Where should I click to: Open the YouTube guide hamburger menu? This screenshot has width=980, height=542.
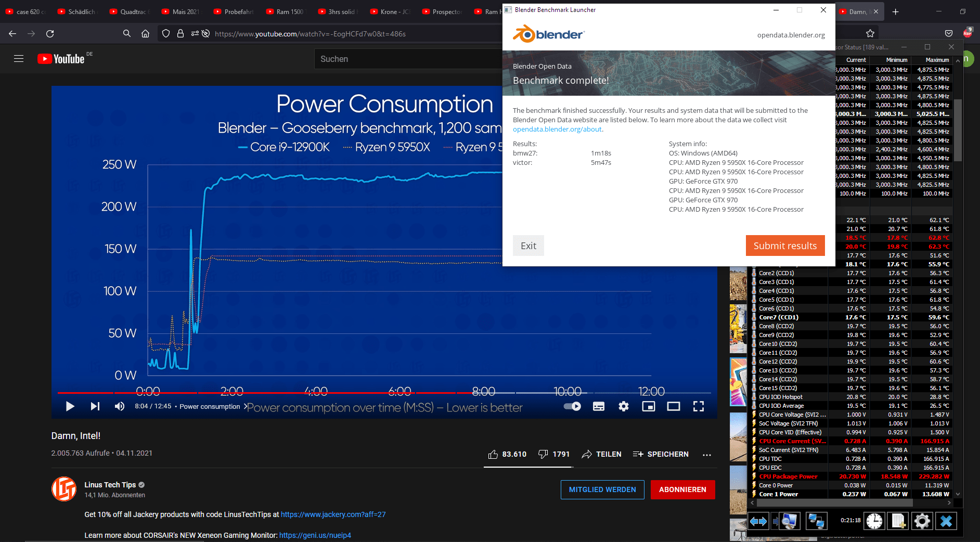click(x=19, y=59)
